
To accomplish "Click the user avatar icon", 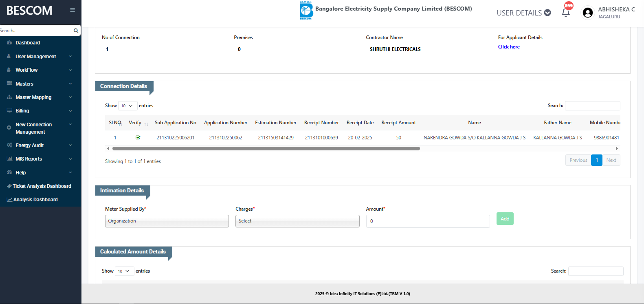I will 587,13.
